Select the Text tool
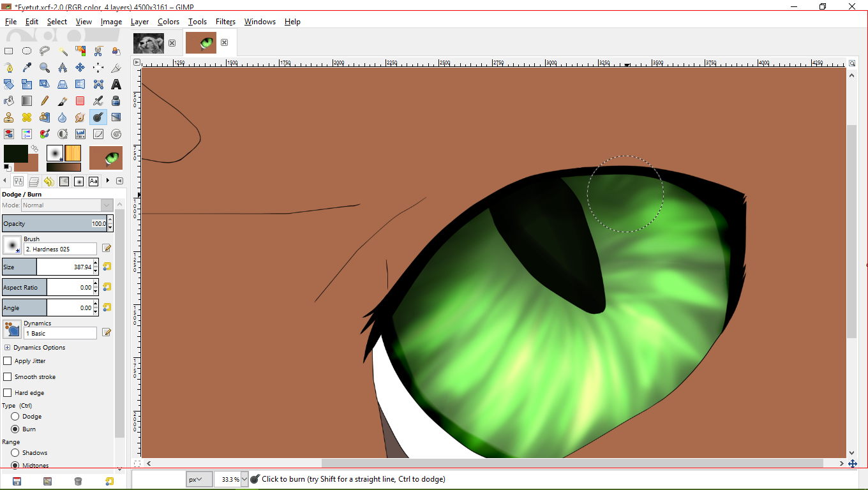This screenshot has width=868, height=490. pyautogui.click(x=116, y=84)
